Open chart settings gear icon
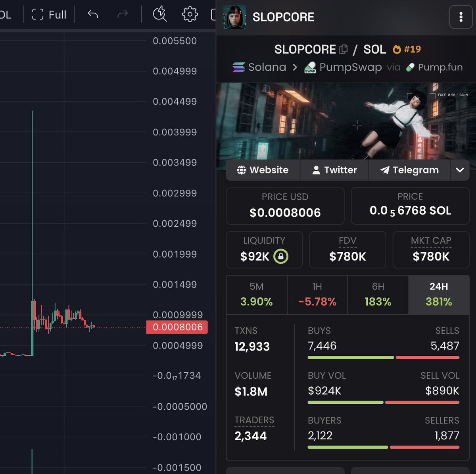The image size is (476, 474). click(190, 14)
